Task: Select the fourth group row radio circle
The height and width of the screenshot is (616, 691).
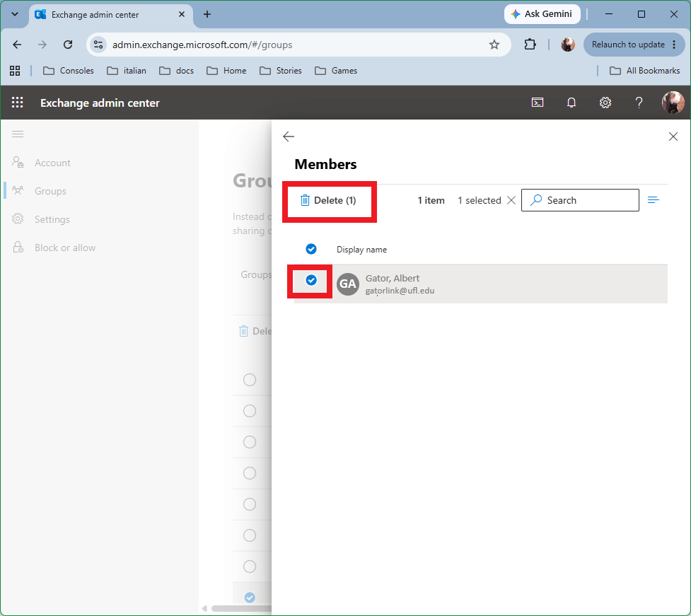Action: [250, 473]
